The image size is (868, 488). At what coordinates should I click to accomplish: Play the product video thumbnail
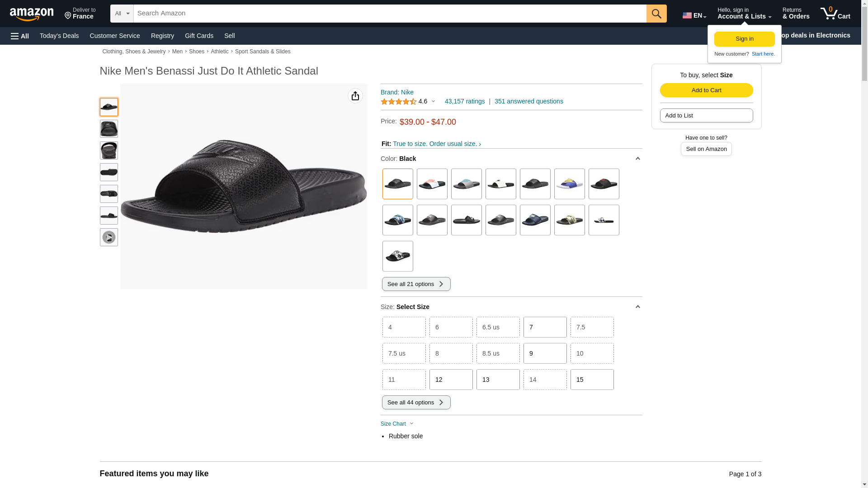(x=108, y=237)
